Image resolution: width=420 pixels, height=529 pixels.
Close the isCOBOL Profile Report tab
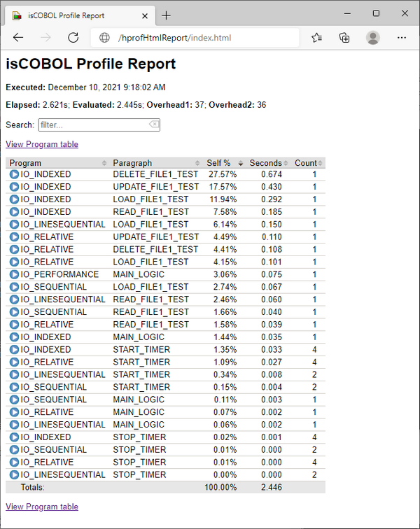145,16
